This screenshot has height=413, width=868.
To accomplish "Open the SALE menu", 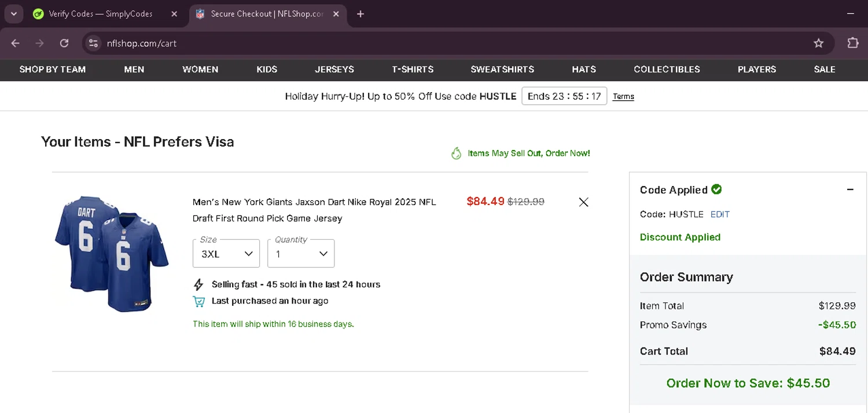I will (x=825, y=70).
